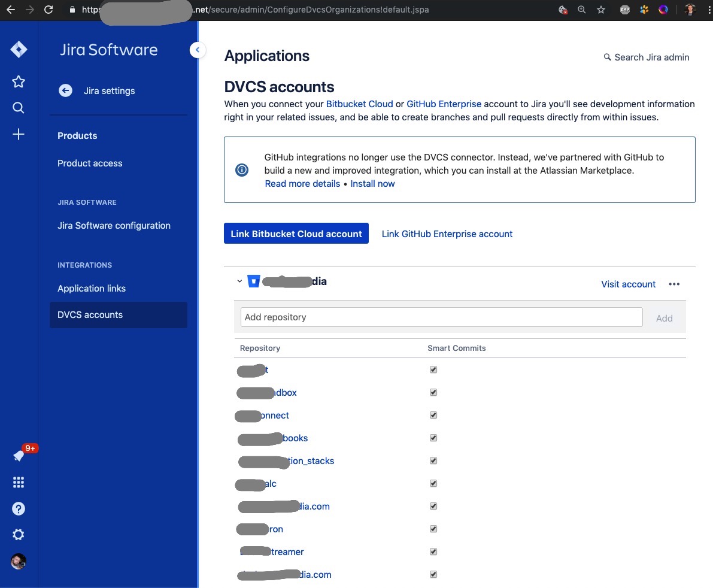This screenshot has width=713, height=588.
Task: Open the Visit account link
Action: [629, 284]
